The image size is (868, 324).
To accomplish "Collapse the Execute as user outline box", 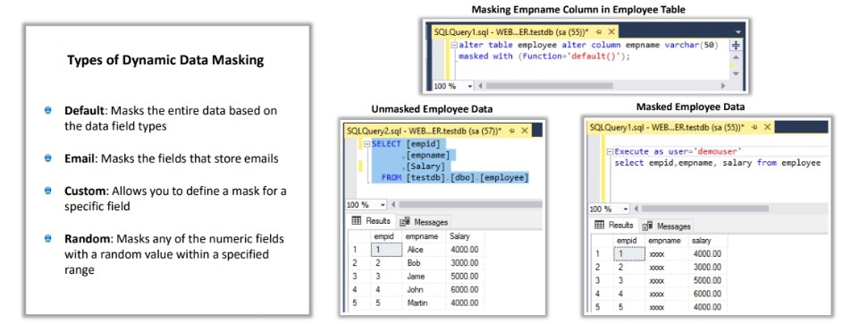I will [x=610, y=151].
